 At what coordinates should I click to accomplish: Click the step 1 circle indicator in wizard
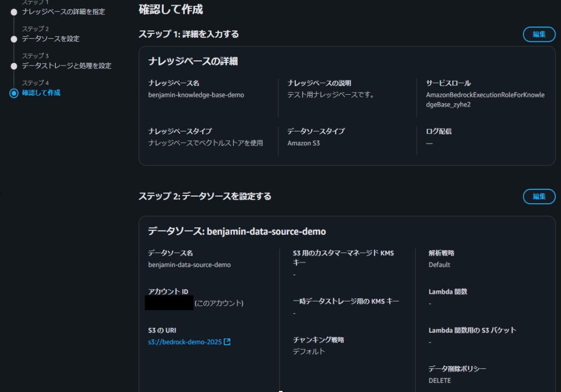click(14, 12)
